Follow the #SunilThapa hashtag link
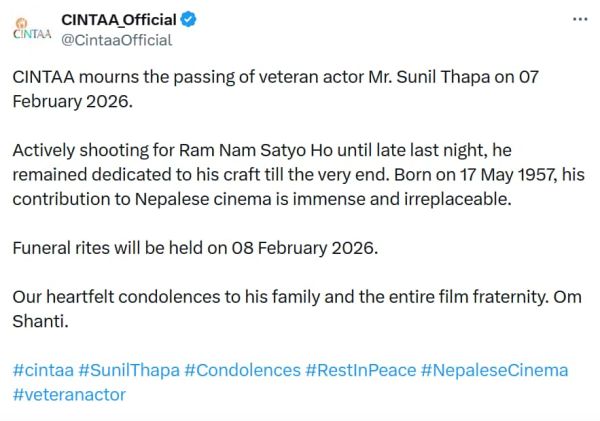 (128, 370)
